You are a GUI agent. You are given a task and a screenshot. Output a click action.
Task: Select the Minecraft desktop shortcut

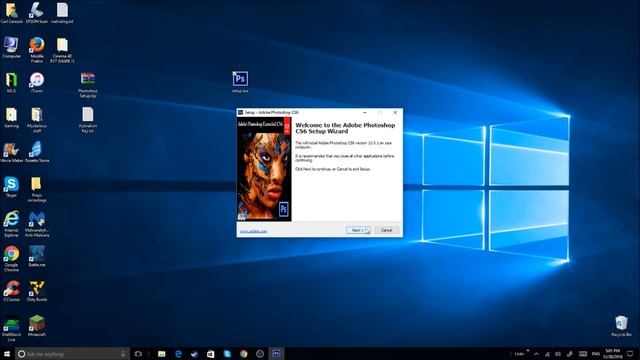click(x=37, y=326)
